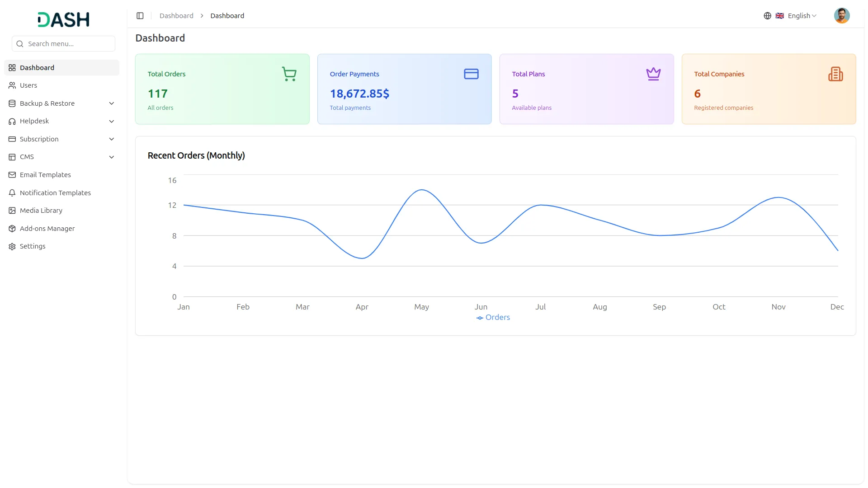Viewport: 868px width, 488px height.
Task: Click the building icon in Total Companies
Action: [x=835, y=74]
